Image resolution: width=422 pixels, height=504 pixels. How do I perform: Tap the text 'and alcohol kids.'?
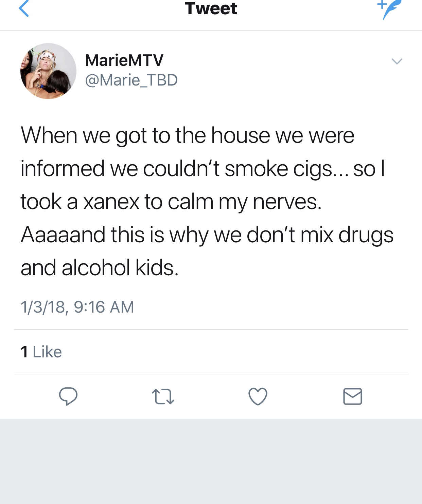point(100,268)
